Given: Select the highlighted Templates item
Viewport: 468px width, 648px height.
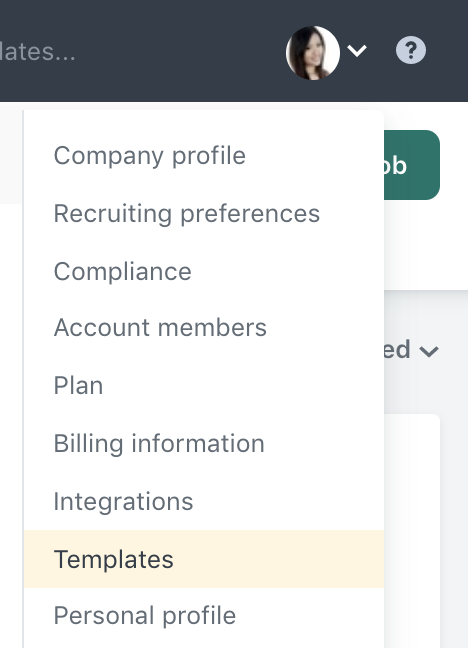Looking at the screenshot, I should pyautogui.click(x=204, y=559).
